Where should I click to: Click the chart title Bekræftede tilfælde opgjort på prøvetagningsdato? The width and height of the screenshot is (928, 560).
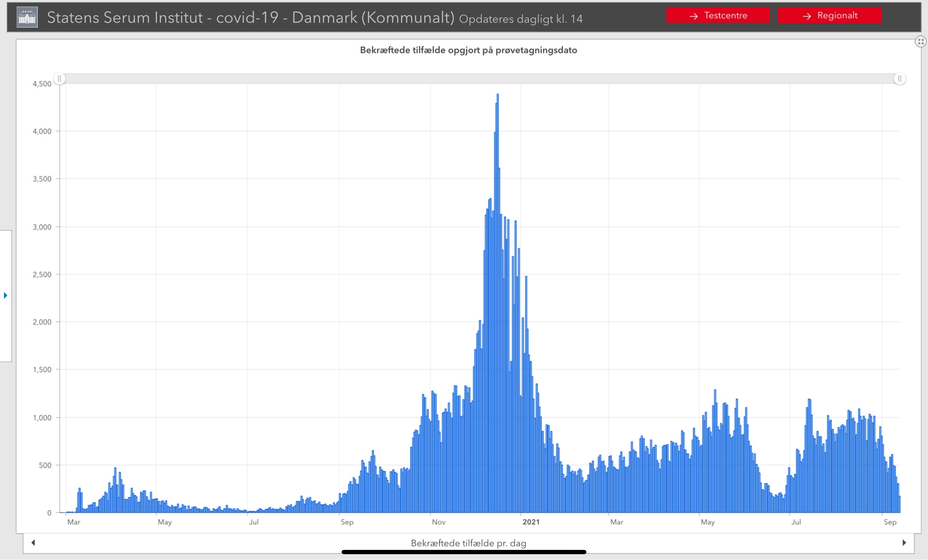(x=468, y=50)
